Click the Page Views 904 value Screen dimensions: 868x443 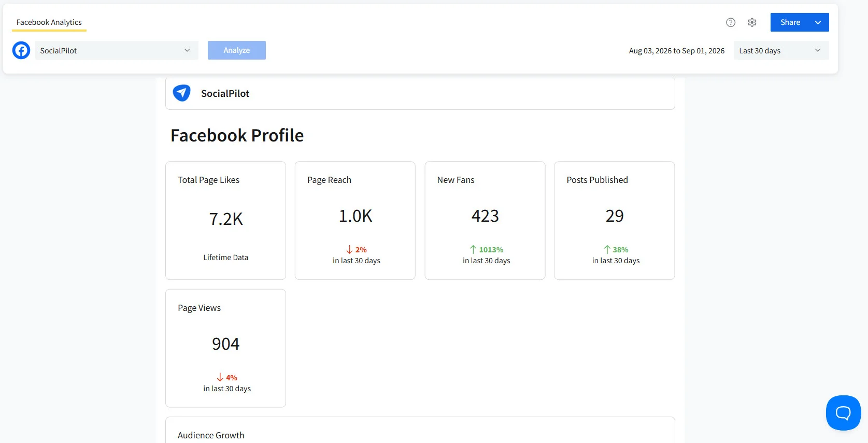[226, 344]
